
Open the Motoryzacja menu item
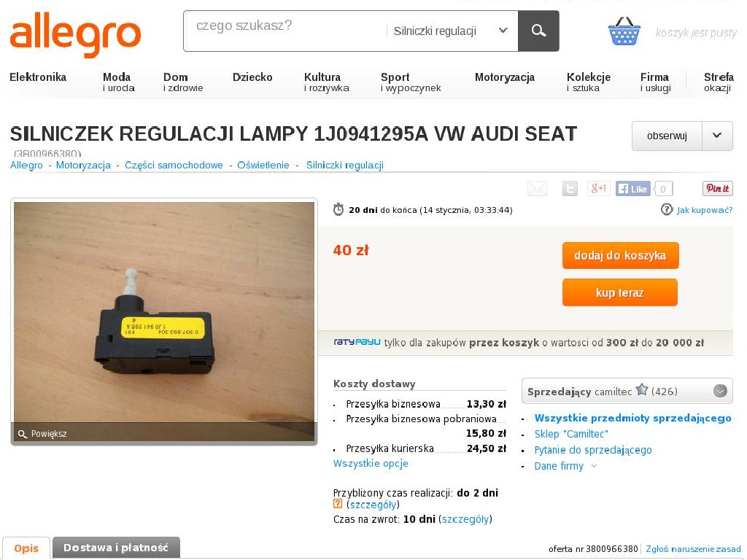point(505,77)
